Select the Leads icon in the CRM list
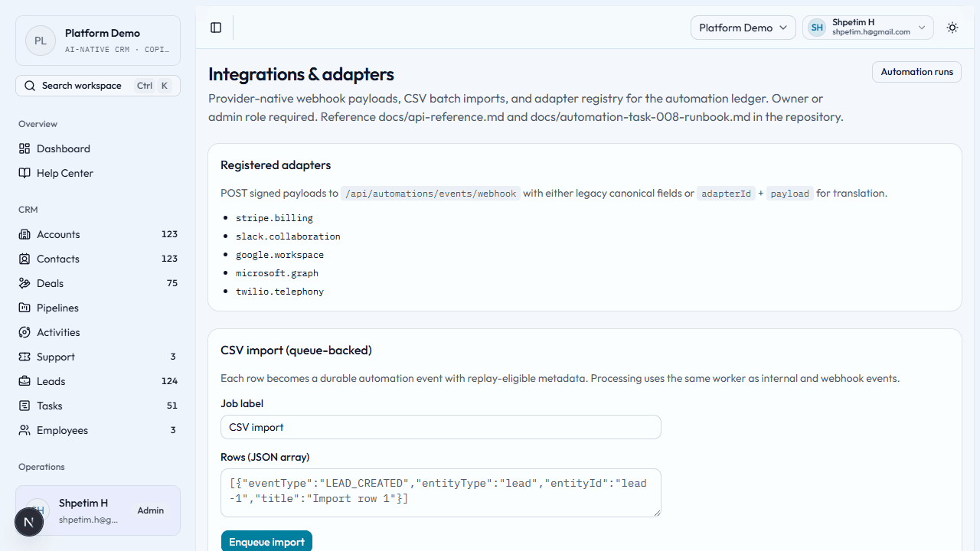980x551 pixels. [x=24, y=381]
